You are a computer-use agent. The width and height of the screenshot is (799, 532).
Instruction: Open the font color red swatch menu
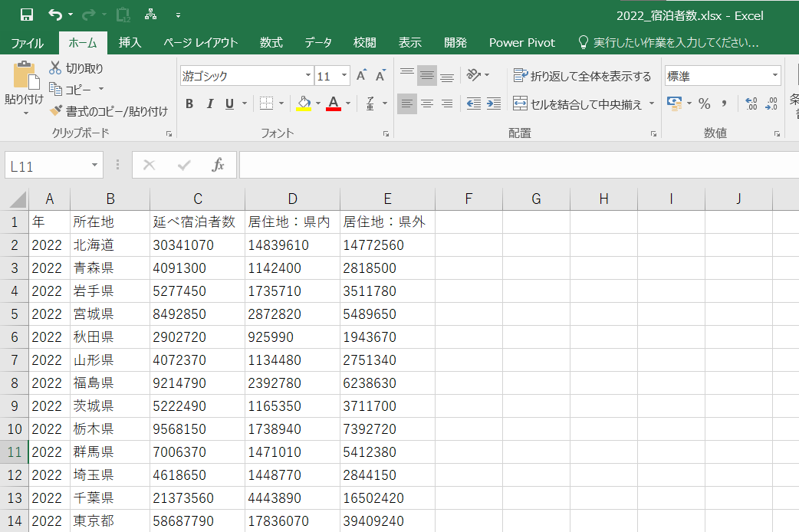click(334, 103)
